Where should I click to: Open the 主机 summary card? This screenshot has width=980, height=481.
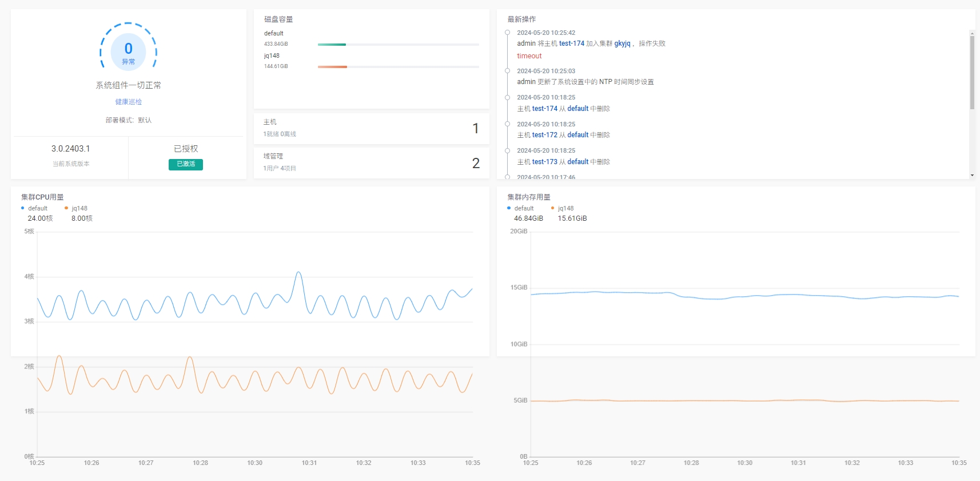click(371, 128)
